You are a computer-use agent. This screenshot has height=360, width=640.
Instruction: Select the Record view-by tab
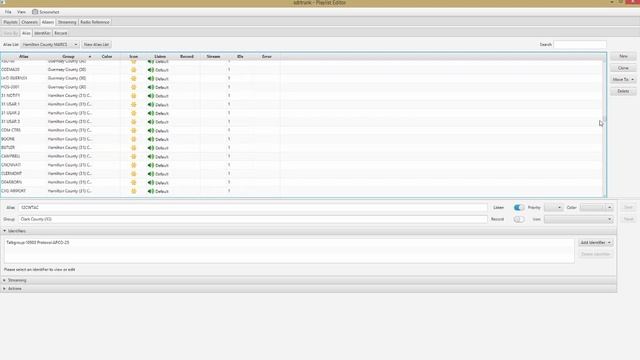coord(60,33)
